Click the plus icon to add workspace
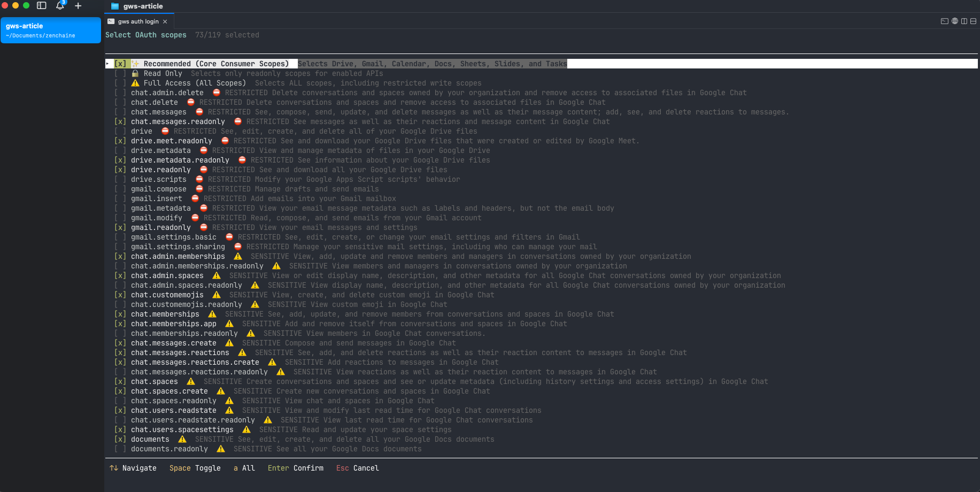 [x=78, y=6]
